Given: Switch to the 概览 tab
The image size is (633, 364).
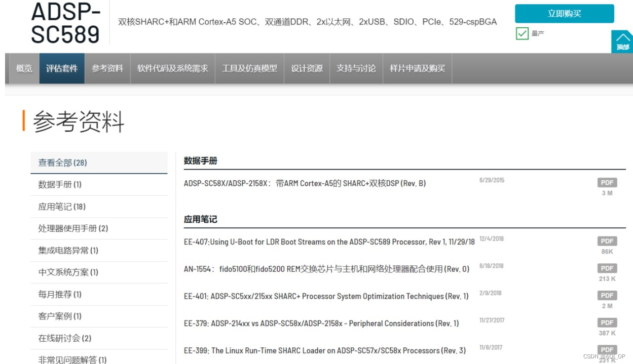Looking at the screenshot, I should coord(24,68).
